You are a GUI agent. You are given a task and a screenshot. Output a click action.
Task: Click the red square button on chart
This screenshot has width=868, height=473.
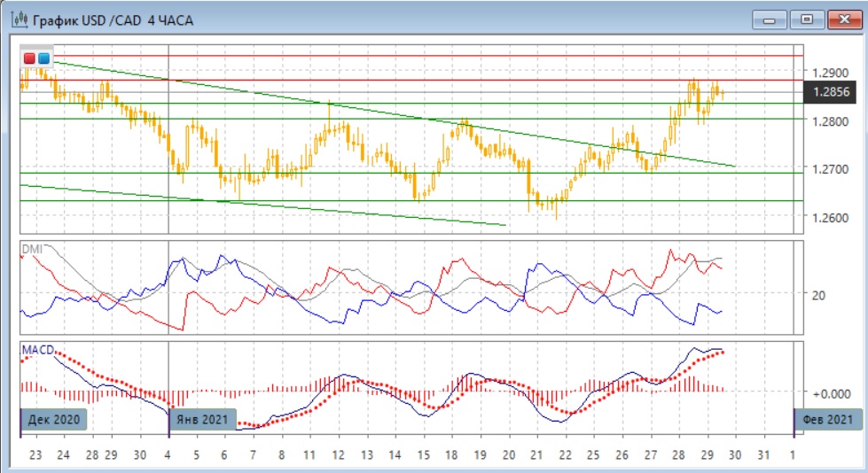point(30,58)
